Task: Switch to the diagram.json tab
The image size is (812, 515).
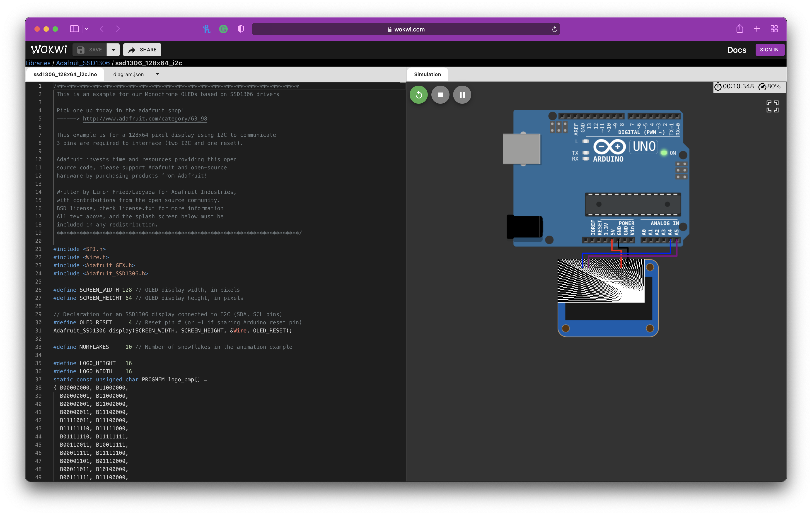Action: pos(128,74)
